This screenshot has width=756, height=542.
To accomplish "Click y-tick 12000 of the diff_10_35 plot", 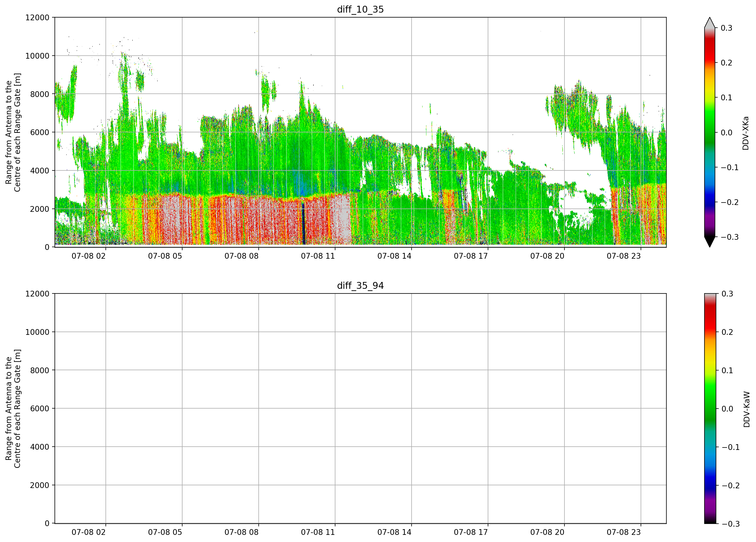I will 37,18.
